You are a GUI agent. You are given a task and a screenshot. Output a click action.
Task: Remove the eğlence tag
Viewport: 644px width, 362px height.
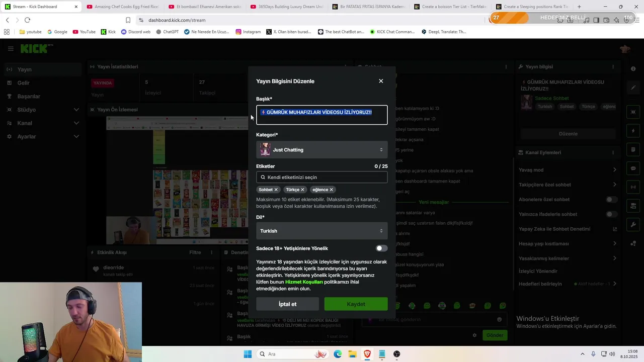(x=331, y=190)
